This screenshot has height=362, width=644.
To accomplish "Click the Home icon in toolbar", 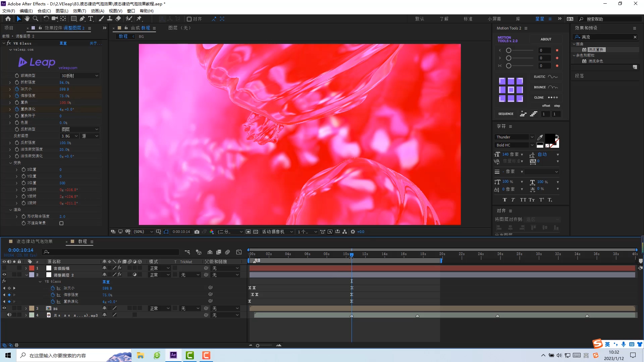I will [8, 19].
